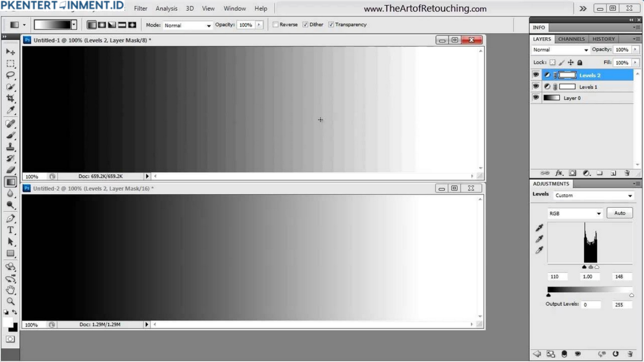
Task: Select the Blur tool
Action: pyautogui.click(x=10, y=193)
